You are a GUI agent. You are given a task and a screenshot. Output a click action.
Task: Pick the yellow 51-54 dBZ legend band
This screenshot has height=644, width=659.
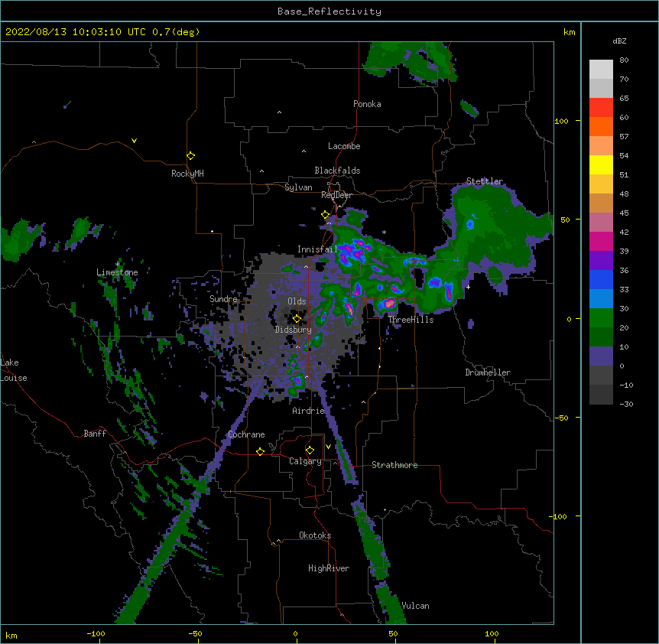(x=601, y=164)
